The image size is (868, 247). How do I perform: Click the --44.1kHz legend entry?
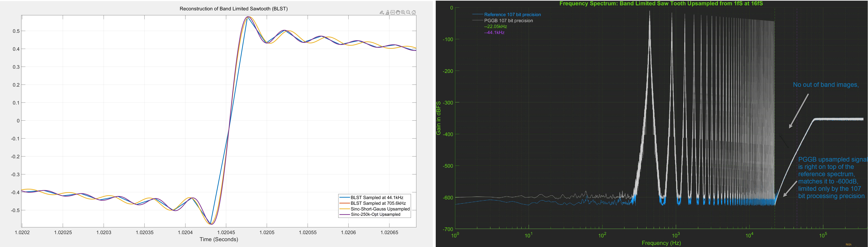(494, 32)
